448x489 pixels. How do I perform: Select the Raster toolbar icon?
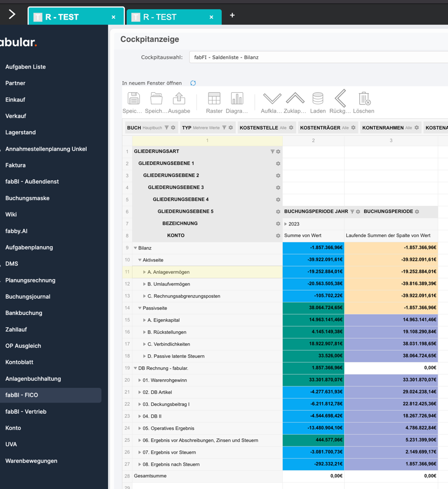[x=214, y=99]
